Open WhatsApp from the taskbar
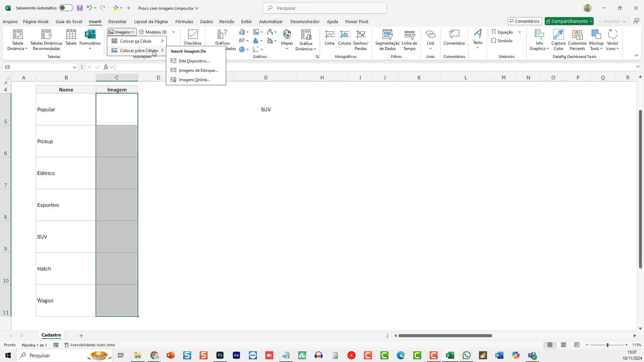 pos(467,355)
